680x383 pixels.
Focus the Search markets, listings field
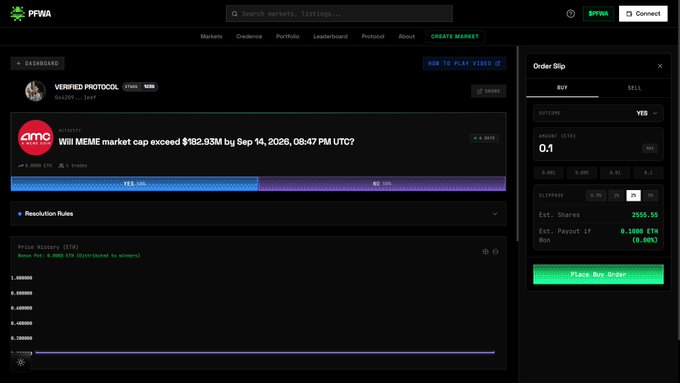(339, 14)
